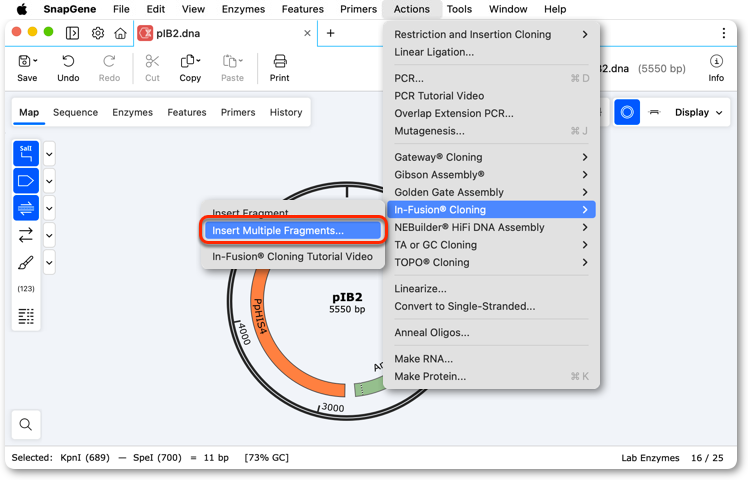Expand the Gateway Cloning submenu
The width and height of the screenshot is (748, 480).
[491, 157]
